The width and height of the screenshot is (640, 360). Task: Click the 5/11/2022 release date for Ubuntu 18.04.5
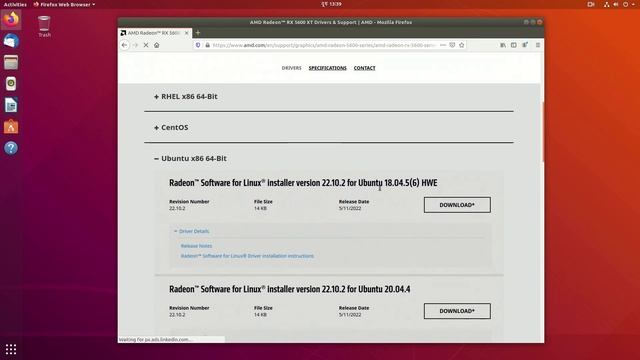point(350,209)
